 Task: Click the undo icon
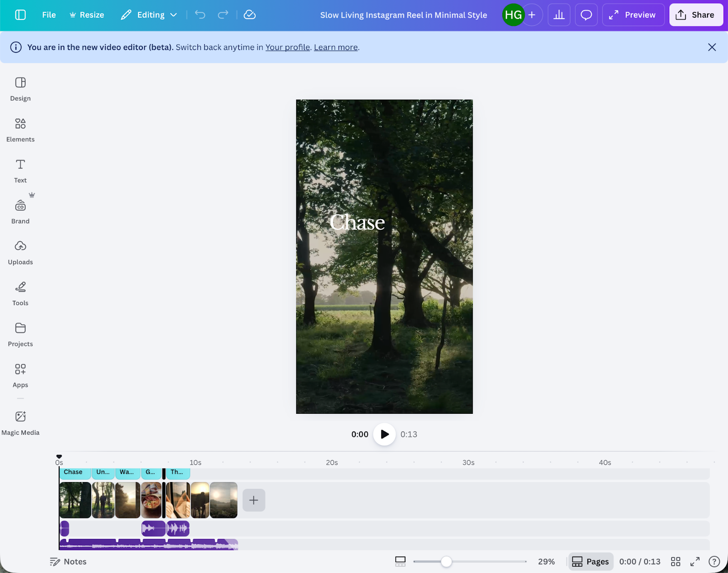200,15
